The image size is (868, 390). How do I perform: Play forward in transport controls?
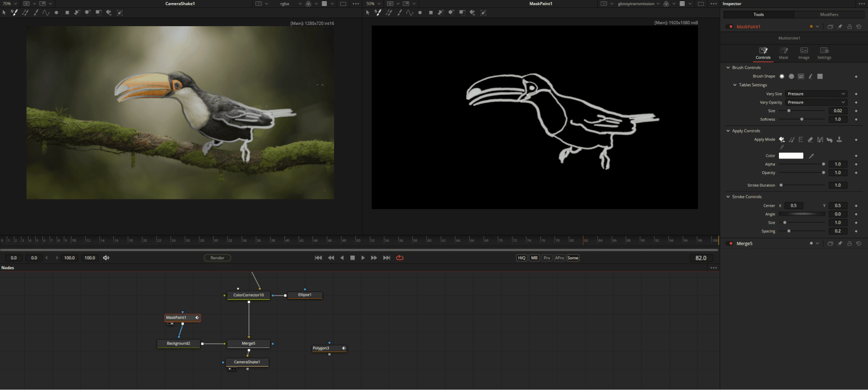(x=363, y=258)
